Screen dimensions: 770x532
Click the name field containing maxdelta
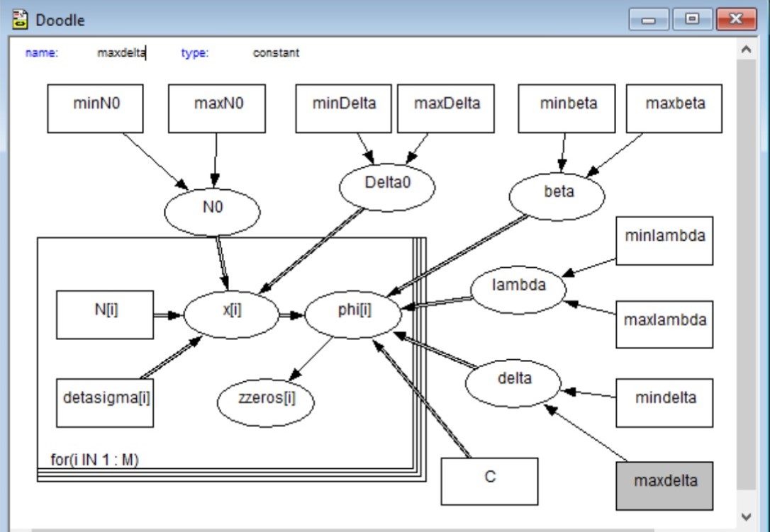click(x=121, y=53)
